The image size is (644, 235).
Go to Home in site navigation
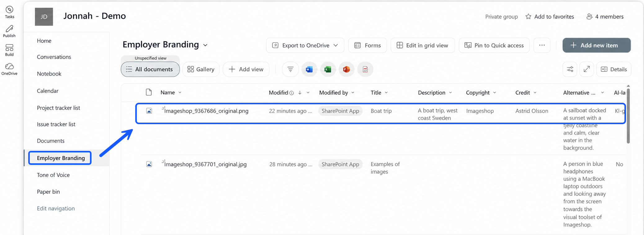[44, 41]
